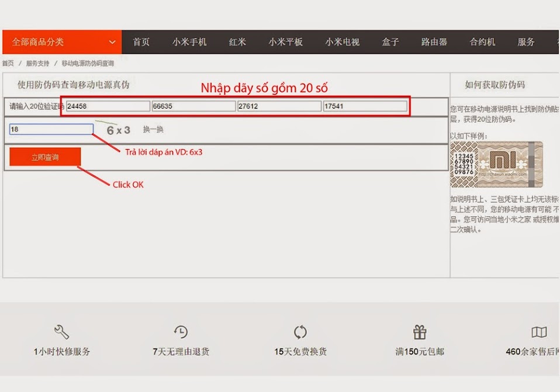Open the 全部商品分类 category dropdown
Screen dimensions: 560x392
62,42
